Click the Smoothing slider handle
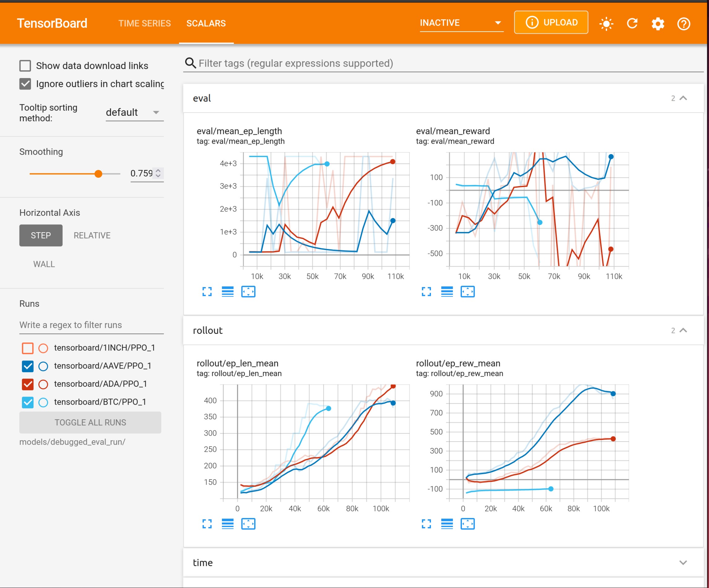 [98, 174]
